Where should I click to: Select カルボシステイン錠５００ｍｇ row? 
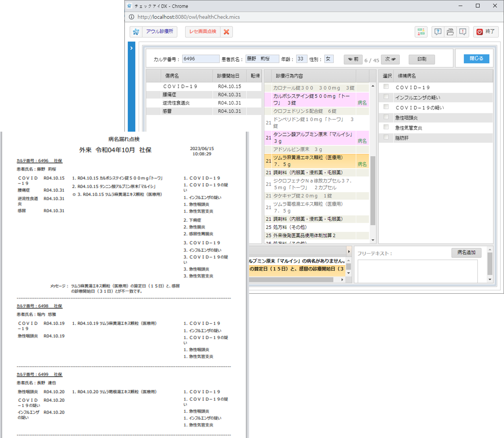[316, 99]
